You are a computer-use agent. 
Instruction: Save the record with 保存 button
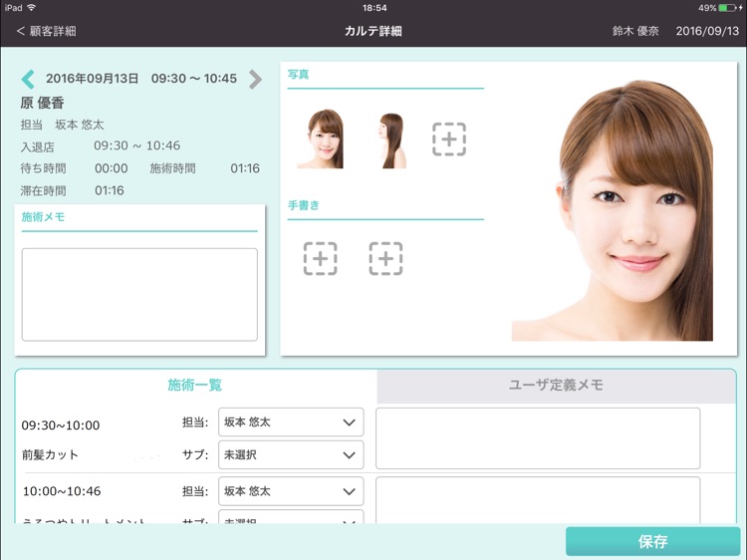(652, 541)
